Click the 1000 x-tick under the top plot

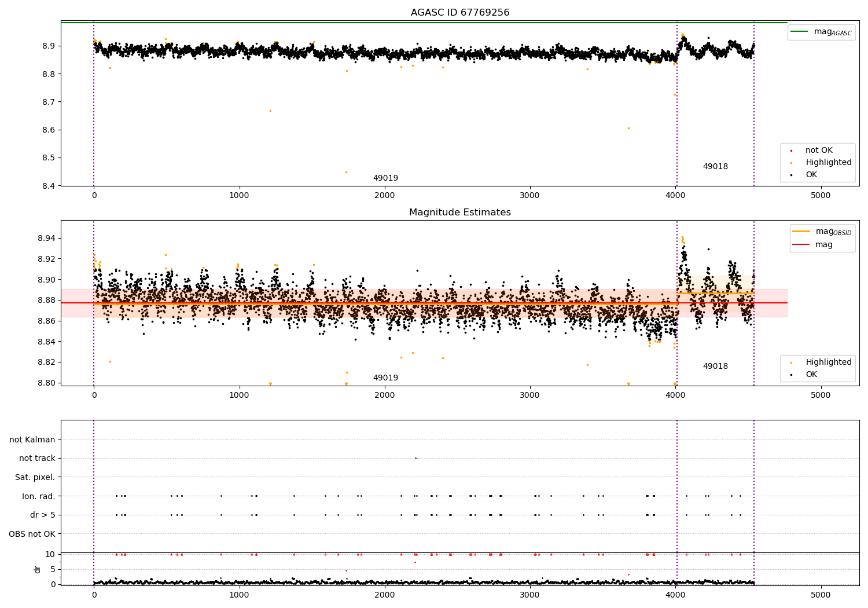(x=239, y=196)
